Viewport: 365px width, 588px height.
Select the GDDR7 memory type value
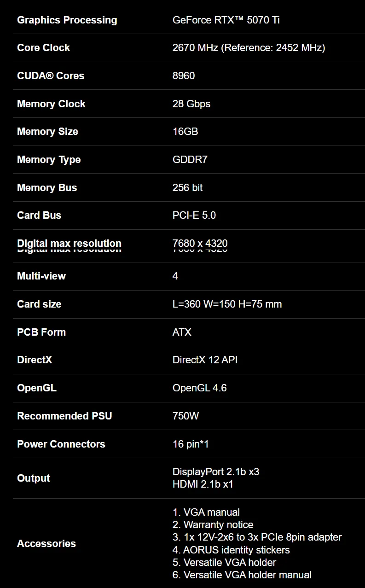pos(190,160)
